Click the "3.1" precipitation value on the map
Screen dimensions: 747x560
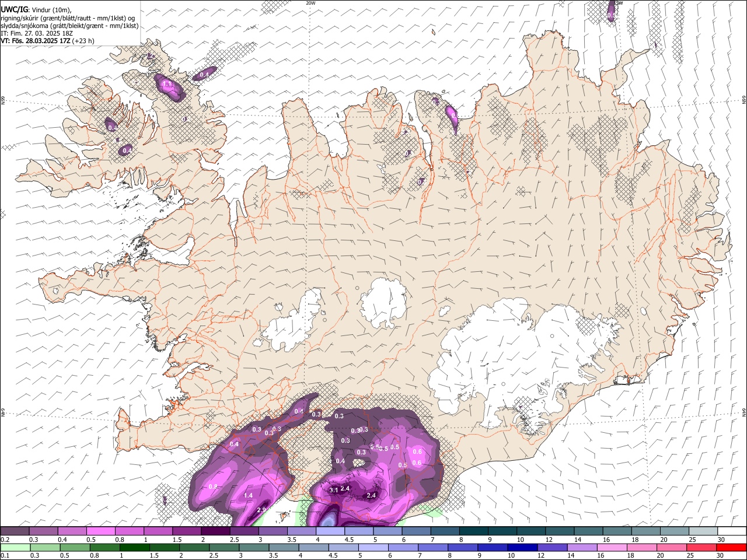point(334,490)
